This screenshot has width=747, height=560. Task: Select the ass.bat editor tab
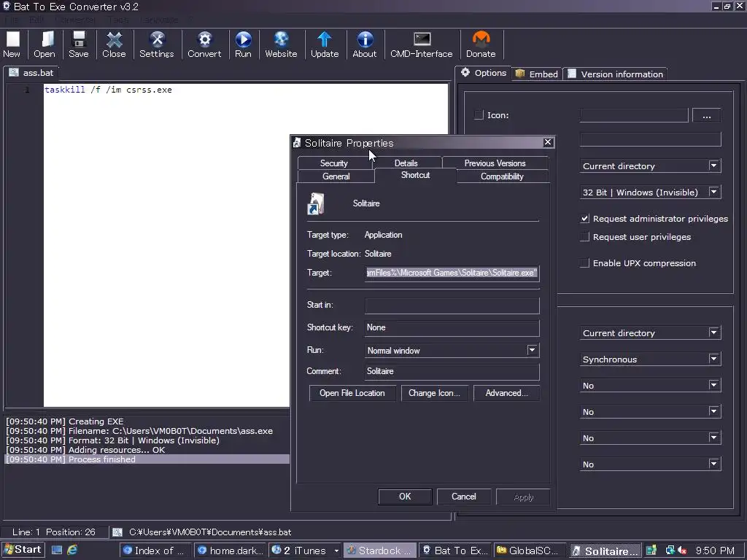[x=31, y=73]
